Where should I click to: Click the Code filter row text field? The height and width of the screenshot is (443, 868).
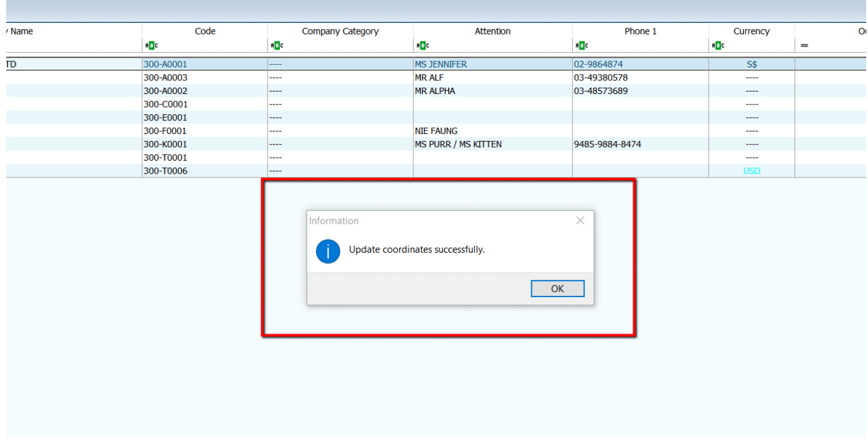click(x=210, y=45)
